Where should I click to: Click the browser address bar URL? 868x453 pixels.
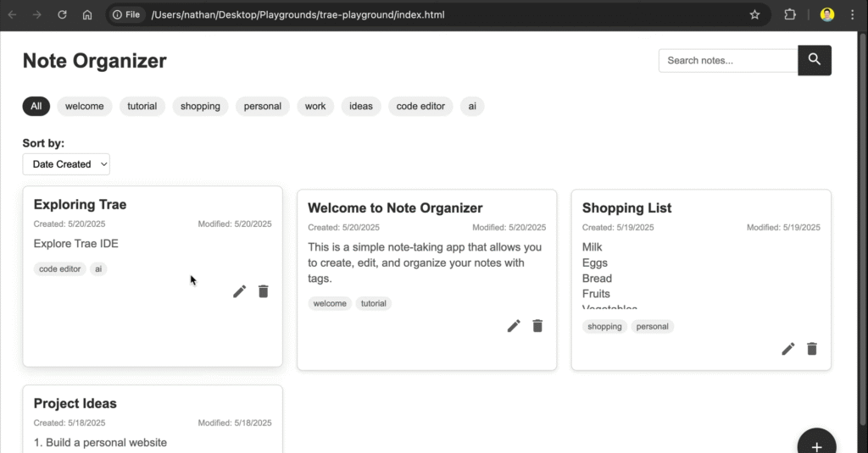point(298,15)
